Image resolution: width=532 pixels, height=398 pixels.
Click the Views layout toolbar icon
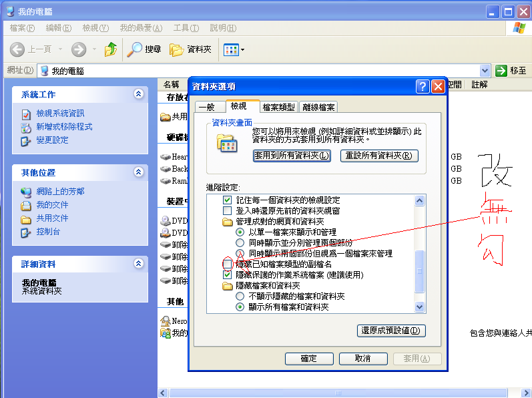click(x=231, y=49)
